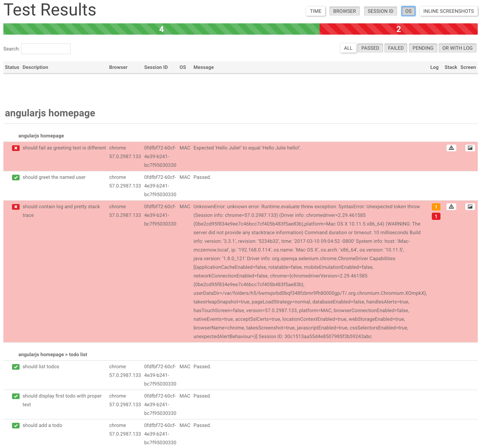
Task: Click green passed icon for should list todos
Action: coord(16,367)
